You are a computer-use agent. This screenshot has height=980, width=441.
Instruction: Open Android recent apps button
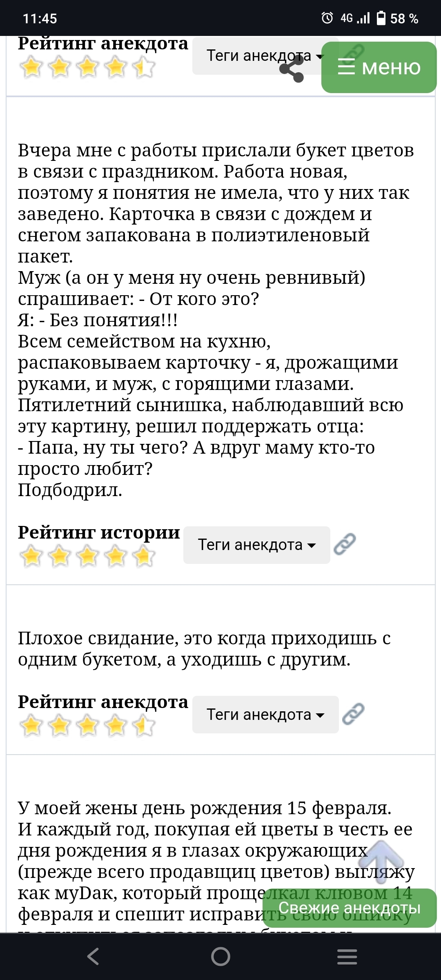point(347,956)
